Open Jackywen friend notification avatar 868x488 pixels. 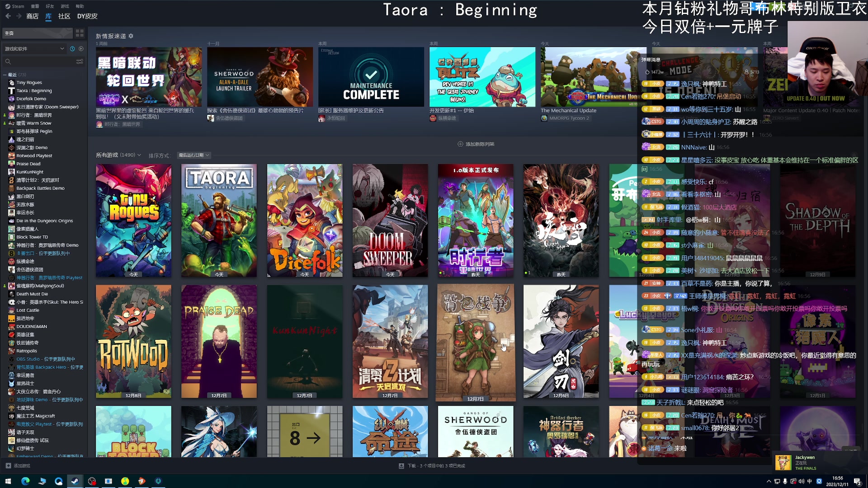point(783,463)
